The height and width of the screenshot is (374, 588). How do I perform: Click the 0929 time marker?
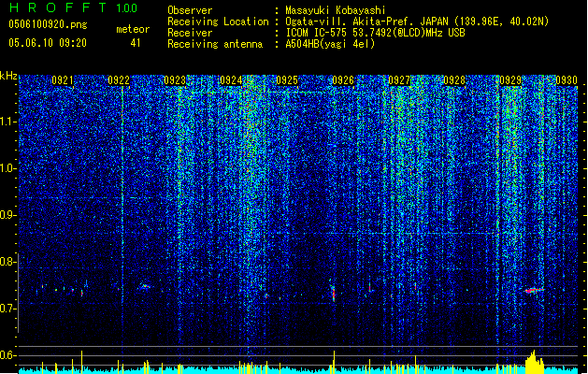pos(510,80)
